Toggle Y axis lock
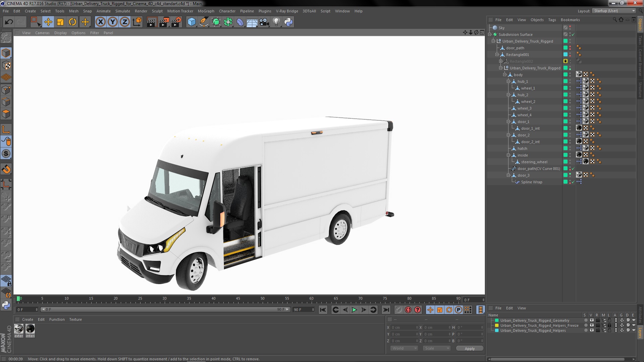 tap(113, 22)
